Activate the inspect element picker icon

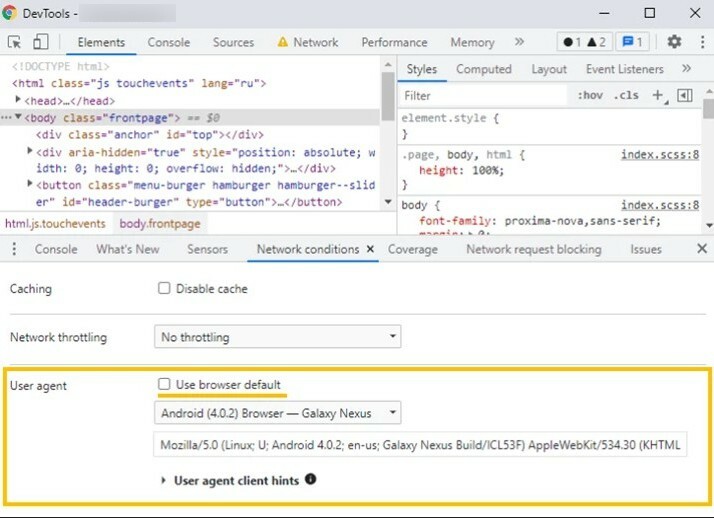point(15,42)
